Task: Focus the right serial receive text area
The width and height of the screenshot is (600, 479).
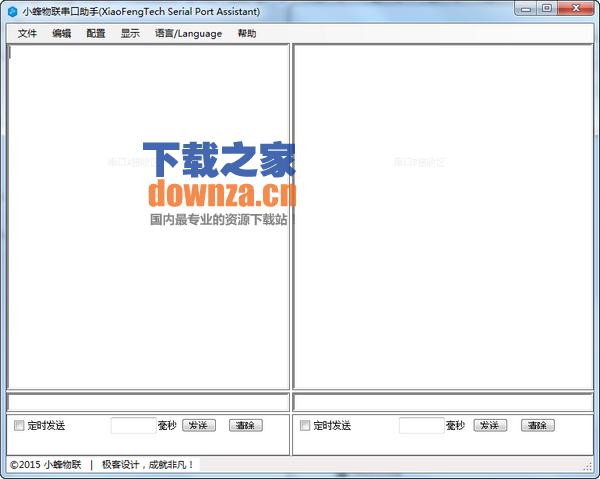Action: (x=443, y=217)
